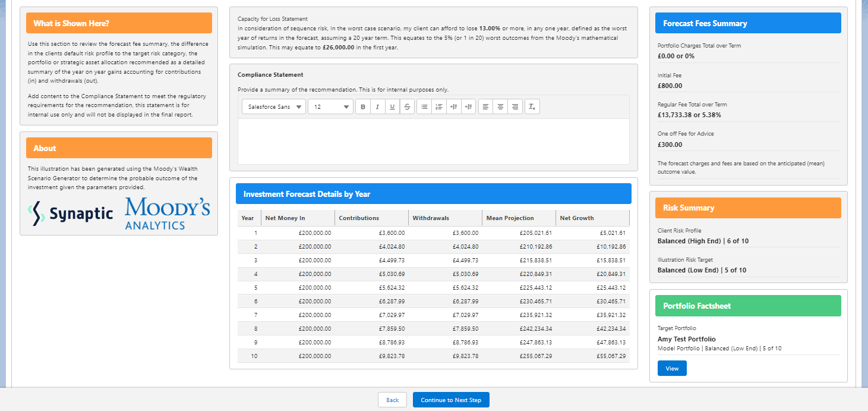This screenshot has width=868, height=411.
Task: Select the £13,733.38 or 5.38% regular fee
Action: [x=689, y=115]
